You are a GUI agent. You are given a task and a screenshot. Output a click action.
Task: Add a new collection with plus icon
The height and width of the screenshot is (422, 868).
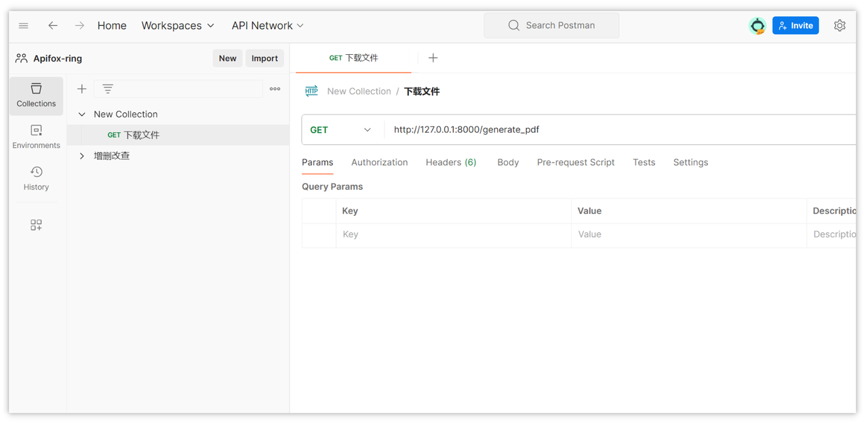pyautogui.click(x=82, y=89)
